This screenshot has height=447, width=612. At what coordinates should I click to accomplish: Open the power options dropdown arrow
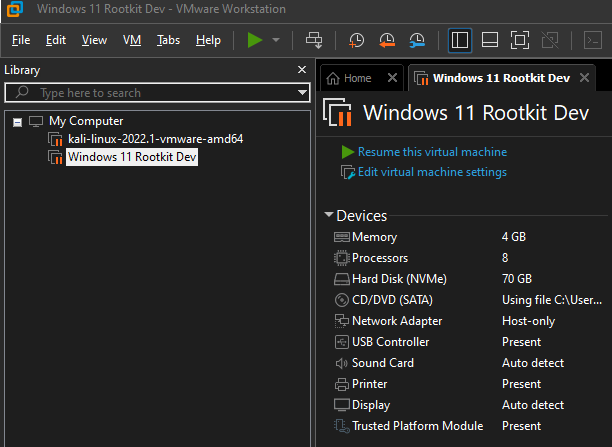tap(276, 41)
